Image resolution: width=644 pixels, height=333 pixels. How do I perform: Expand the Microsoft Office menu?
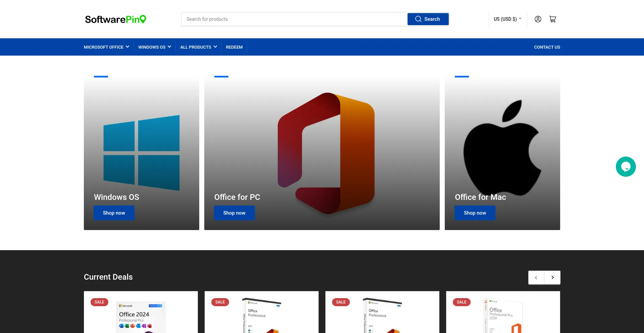coord(106,47)
